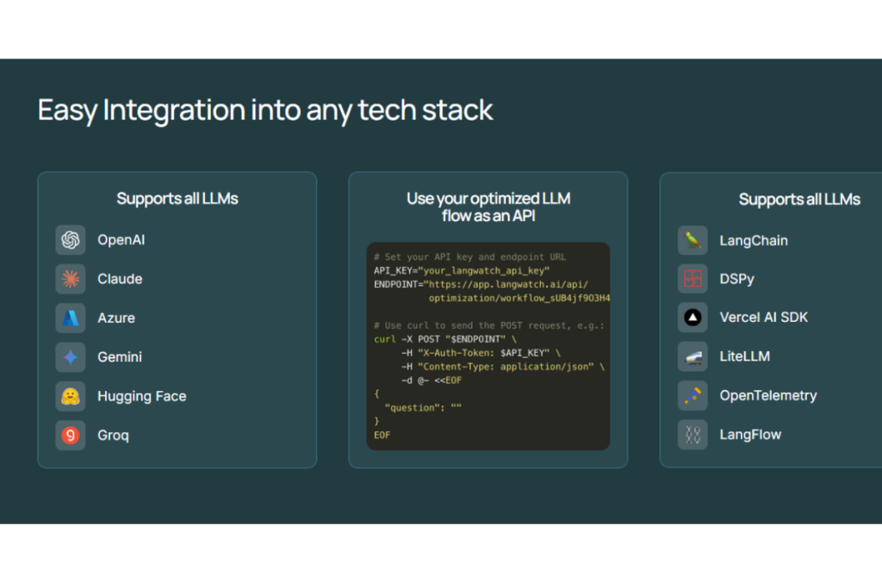This screenshot has height=588, width=882.
Task: Click the Gemini sparkle icon
Action: coord(71,357)
